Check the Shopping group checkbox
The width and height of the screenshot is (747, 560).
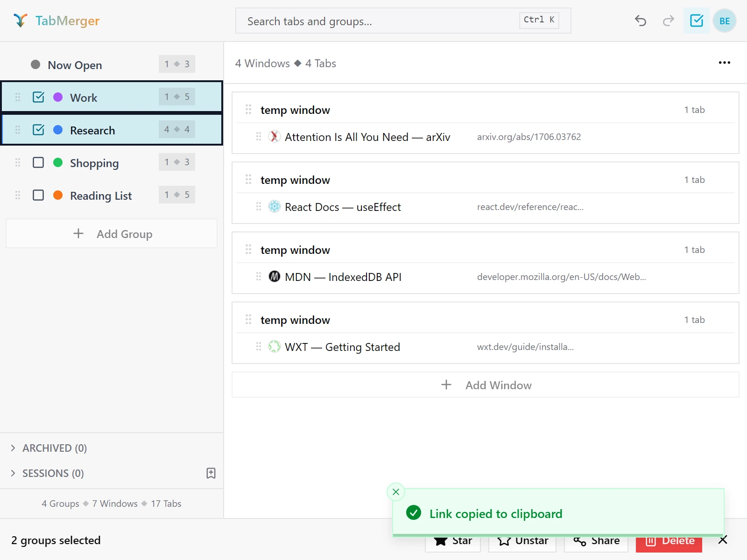(38, 162)
